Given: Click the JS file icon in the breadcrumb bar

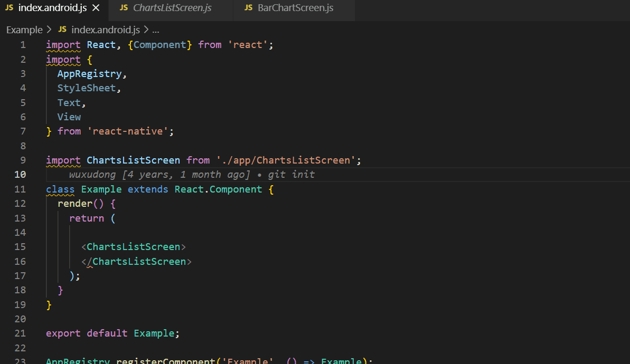Looking at the screenshot, I should coord(62,30).
